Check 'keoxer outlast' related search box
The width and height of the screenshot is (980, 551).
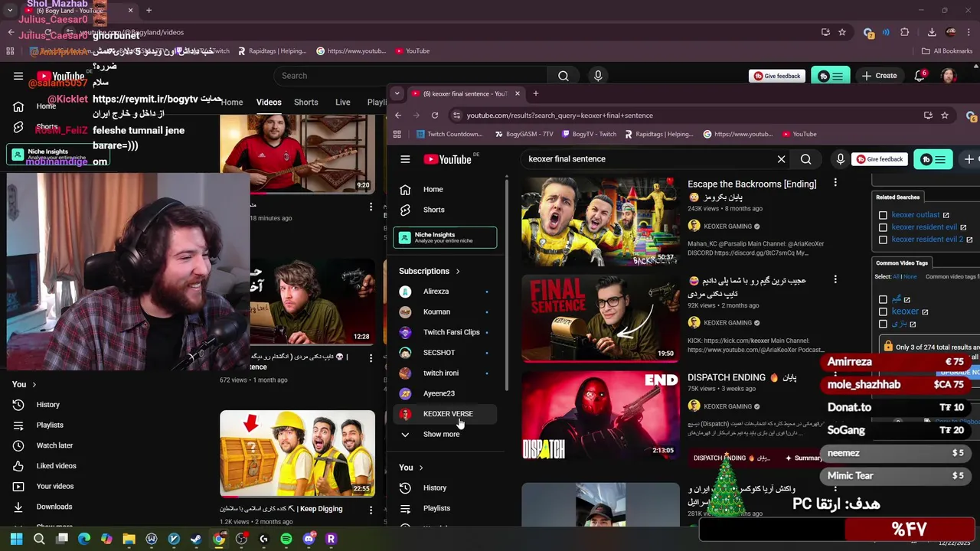click(x=883, y=215)
